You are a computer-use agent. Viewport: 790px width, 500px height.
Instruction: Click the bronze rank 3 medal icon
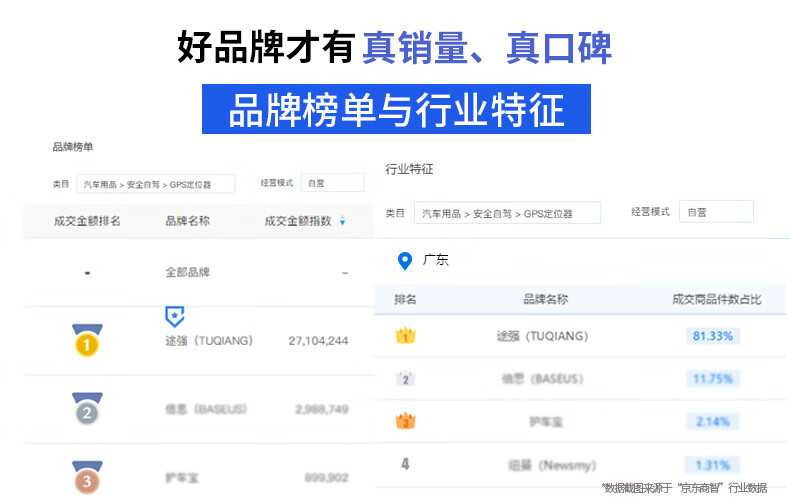(x=87, y=477)
